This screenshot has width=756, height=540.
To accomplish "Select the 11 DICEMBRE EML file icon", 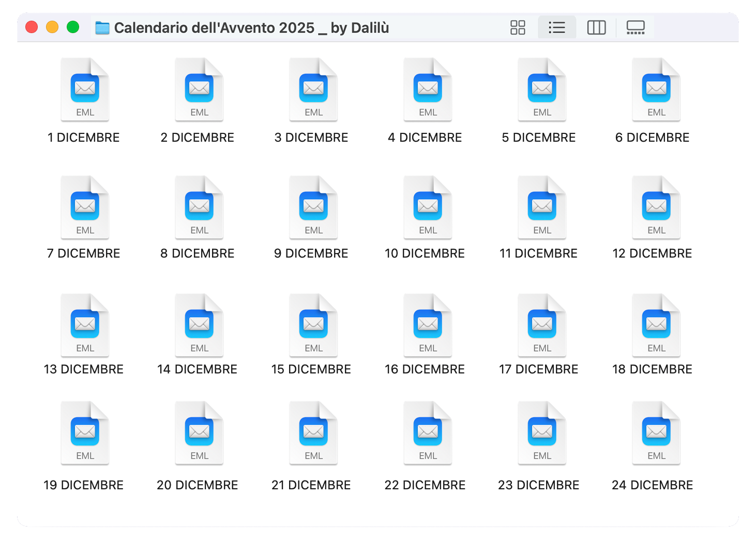I will pyautogui.click(x=542, y=207).
